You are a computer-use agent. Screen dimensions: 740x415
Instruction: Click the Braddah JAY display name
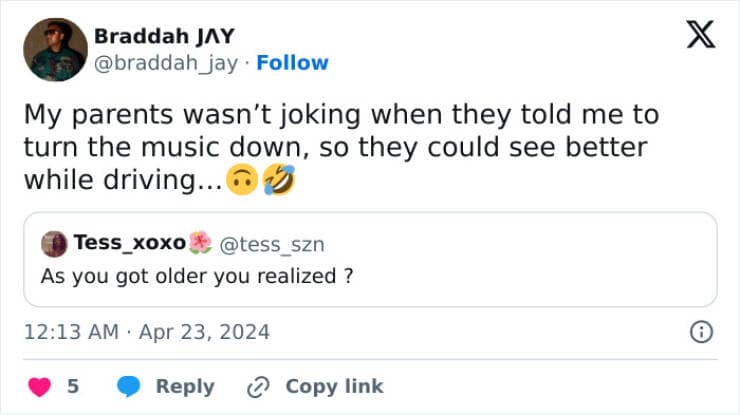pos(164,36)
